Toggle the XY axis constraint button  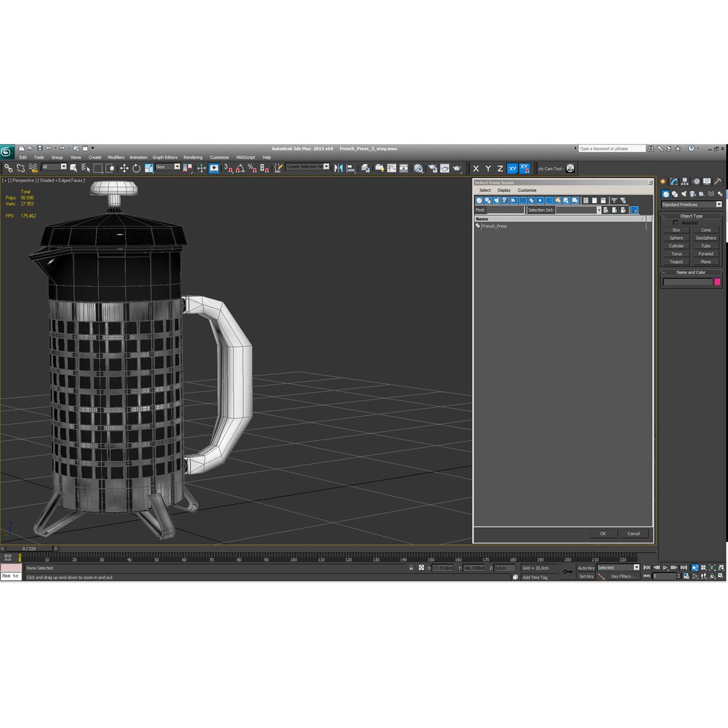[x=512, y=169]
